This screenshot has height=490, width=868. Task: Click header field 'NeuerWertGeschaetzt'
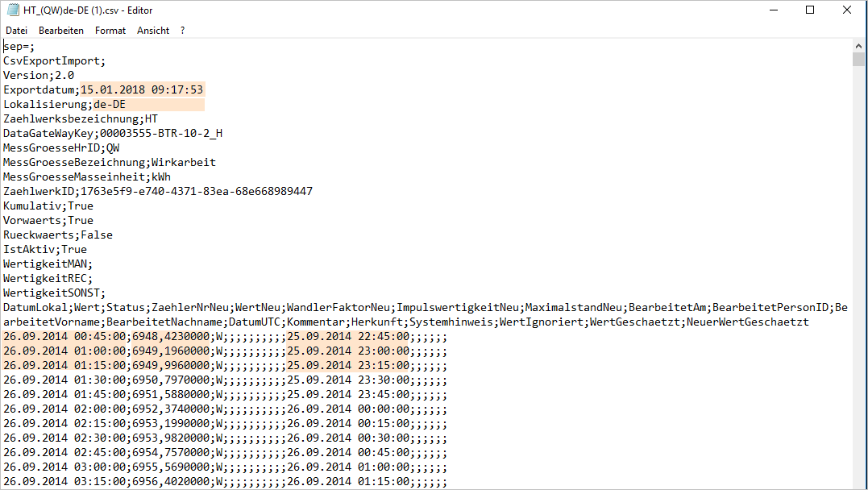[748, 322]
